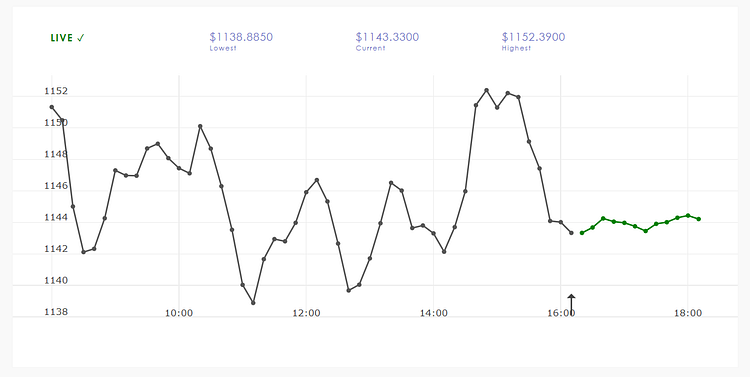
Task: Click the 1138 price axis label
Action: tap(56, 312)
